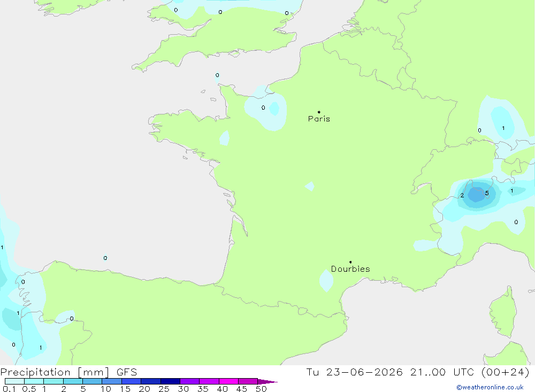Pick the 25–30 mm navy legend swatch
535x392 pixels.
(170, 381)
